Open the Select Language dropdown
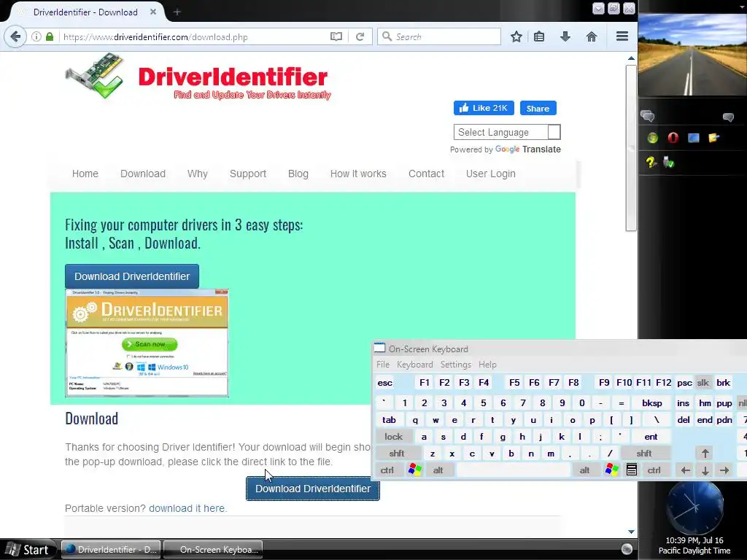 508,132
